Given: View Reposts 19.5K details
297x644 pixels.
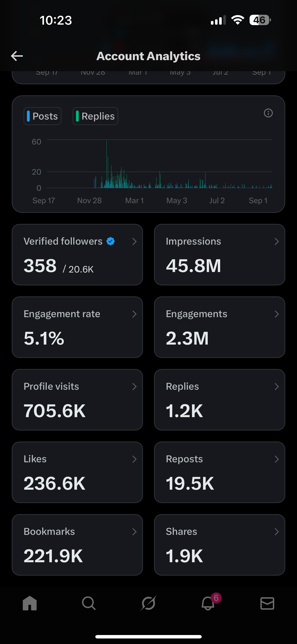Looking at the screenshot, I should [219, 472].
